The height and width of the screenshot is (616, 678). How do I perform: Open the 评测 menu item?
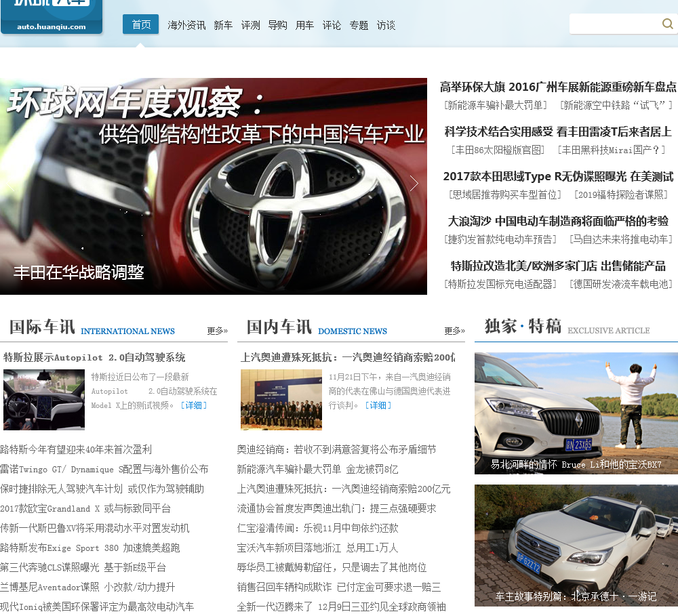[250, 26]
